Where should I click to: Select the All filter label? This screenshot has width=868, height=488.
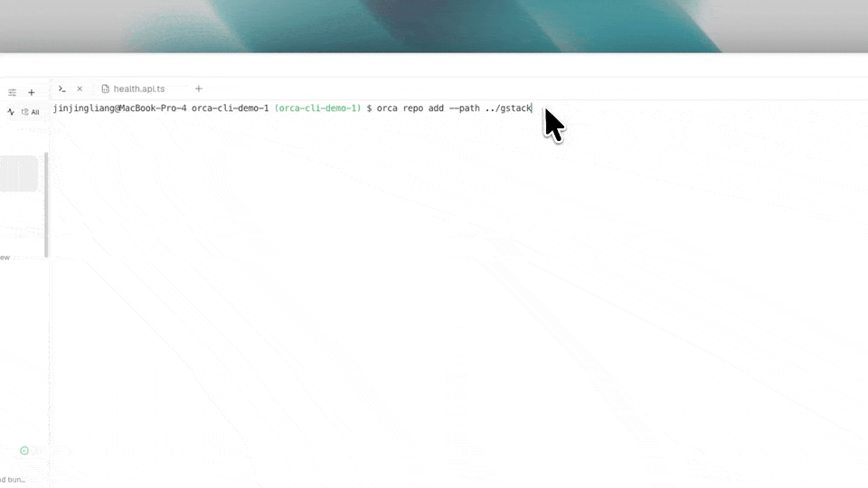pyautogui.click(x=35, y=112)
